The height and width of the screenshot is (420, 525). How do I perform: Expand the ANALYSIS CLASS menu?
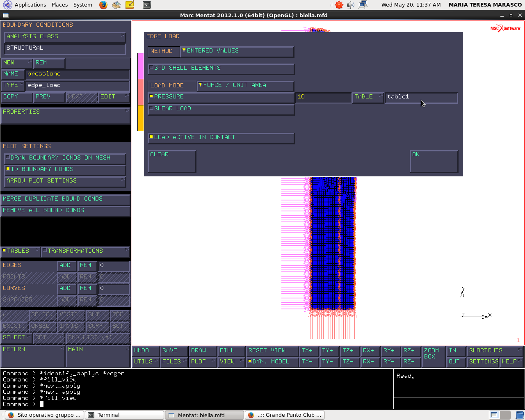pos(65,37)
